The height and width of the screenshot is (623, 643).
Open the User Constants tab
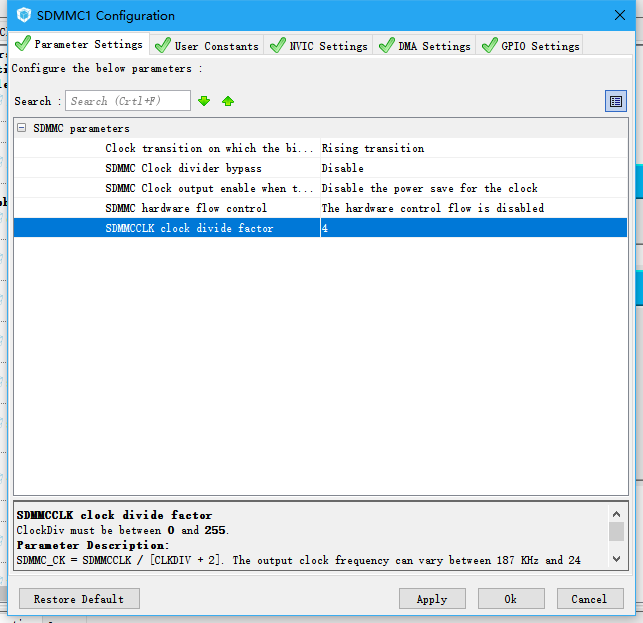coord(207,46)
